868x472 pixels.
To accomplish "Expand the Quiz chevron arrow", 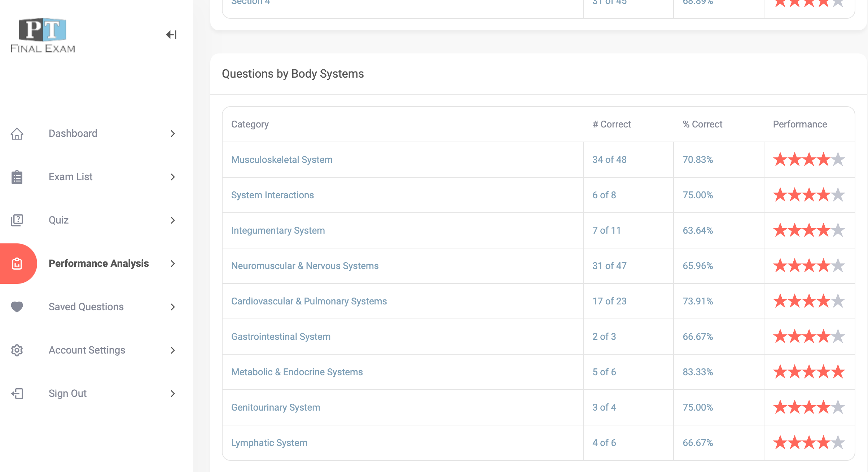I will tap(173, 220).
